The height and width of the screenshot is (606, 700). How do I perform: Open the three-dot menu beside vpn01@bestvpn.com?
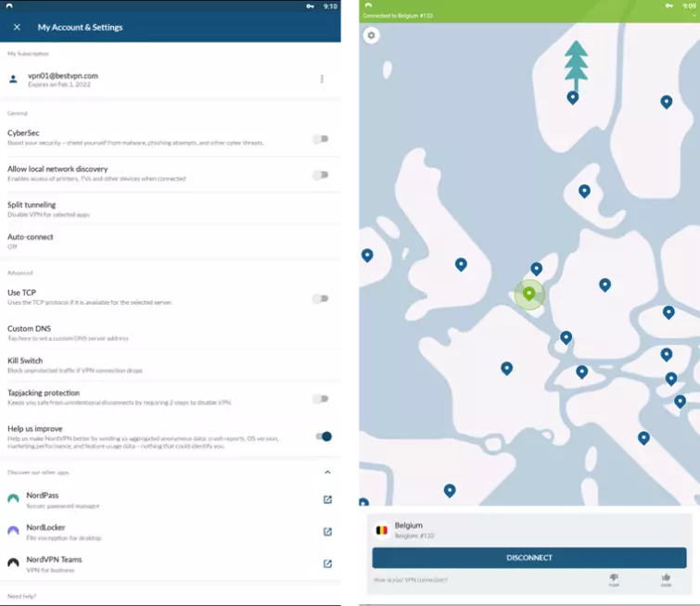click(x=322, y=79)
